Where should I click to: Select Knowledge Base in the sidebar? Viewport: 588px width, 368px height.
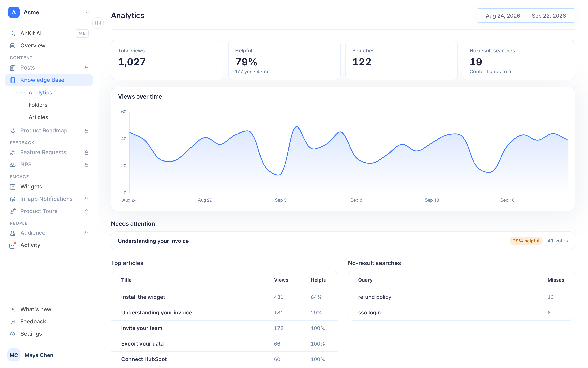pos(49,80)
